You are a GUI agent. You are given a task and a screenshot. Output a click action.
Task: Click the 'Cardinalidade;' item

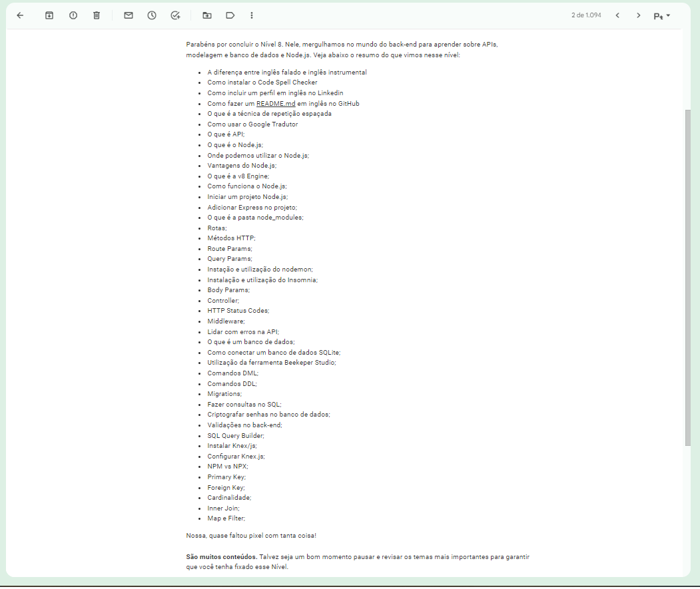(229, 498)
